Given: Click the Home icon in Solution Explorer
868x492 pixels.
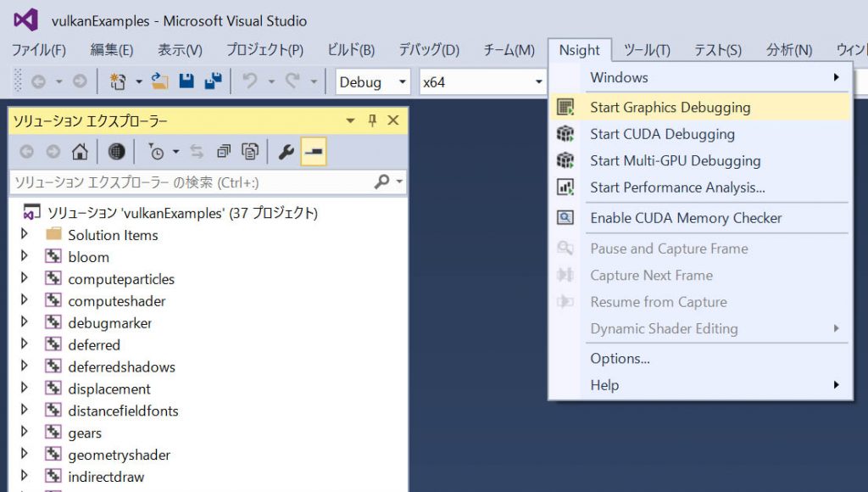Looking at the screenshot, I should tap(80, 151).
